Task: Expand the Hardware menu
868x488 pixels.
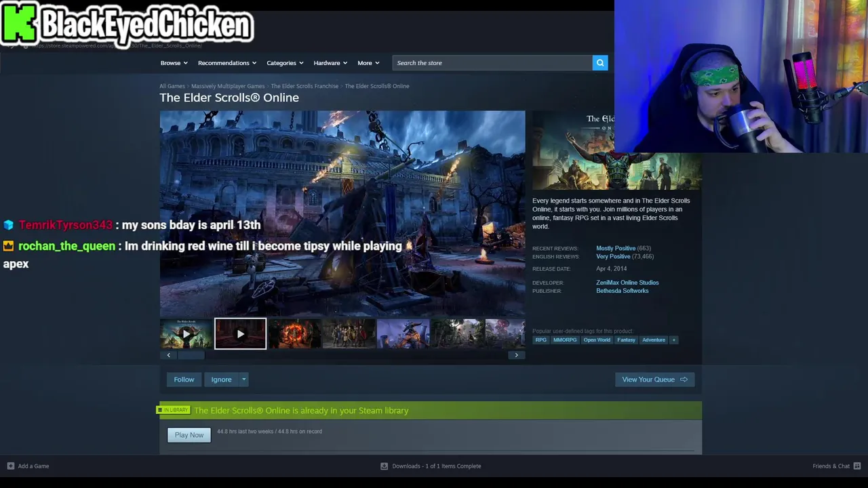Action: [x=330, y=63]
